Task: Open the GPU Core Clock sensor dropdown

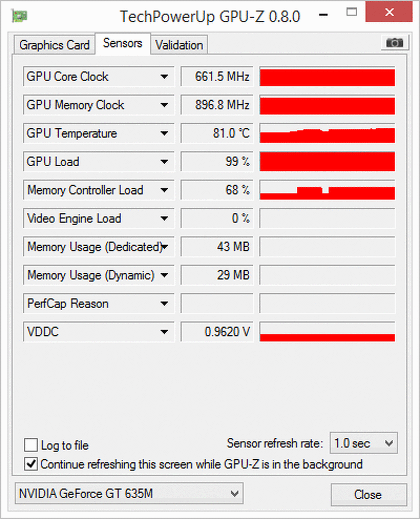Action: click(x=164, y=77)
